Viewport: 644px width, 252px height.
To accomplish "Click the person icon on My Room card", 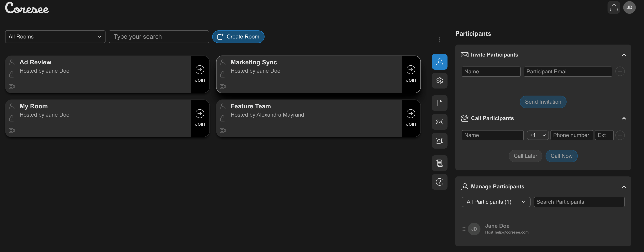I will click(12, 106).
